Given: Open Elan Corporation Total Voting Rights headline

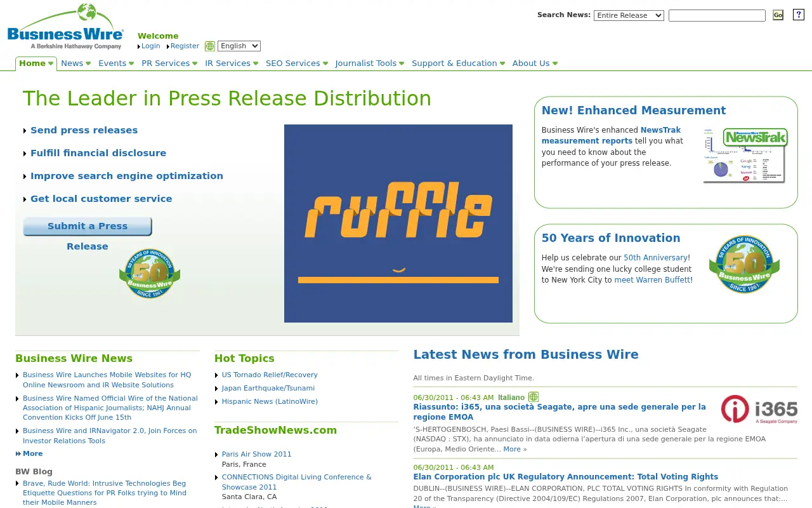Looking at the screenshot, I should tap(566, 477).
